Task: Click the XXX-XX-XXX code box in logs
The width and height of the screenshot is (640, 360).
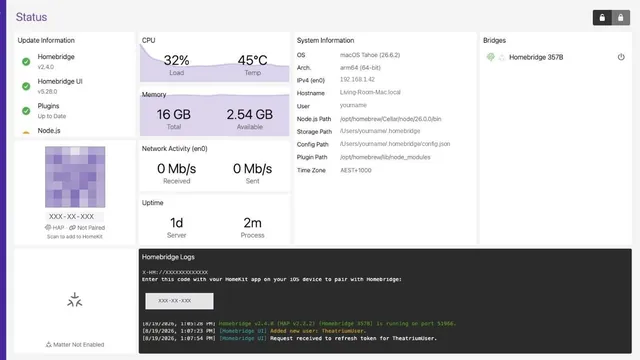Action: 179,301
